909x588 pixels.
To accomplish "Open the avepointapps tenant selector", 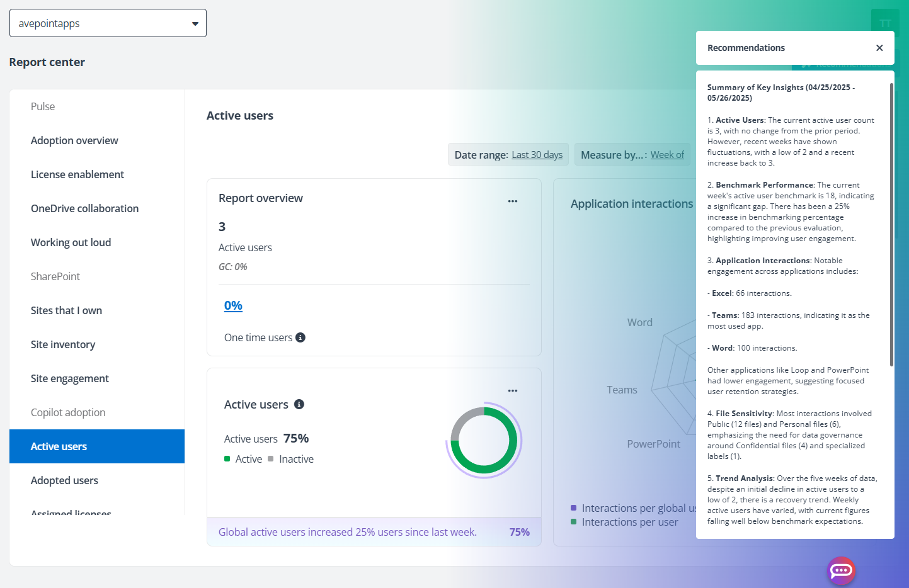I will click(x=108, y=23).
